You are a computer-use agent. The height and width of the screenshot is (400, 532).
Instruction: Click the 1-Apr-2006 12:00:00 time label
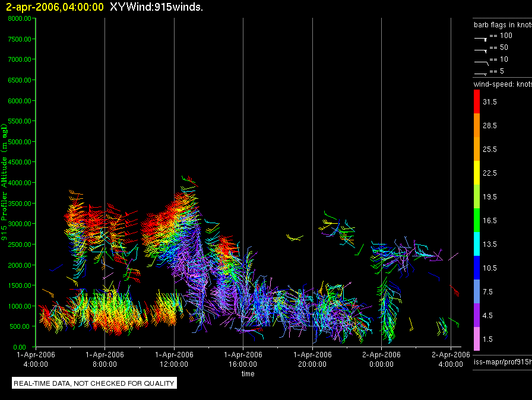pyautogui.click(x=174, y=359)
